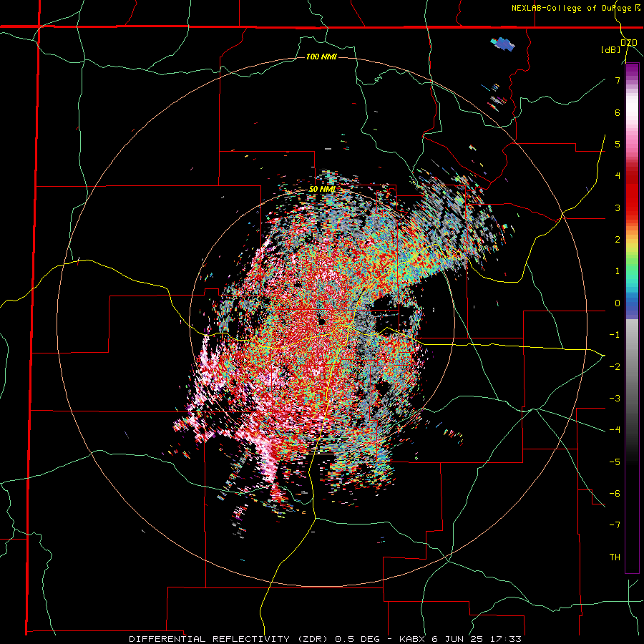644x644 pixels.
Task: Pick the green band of the color bar near 1 dB
Action: point(632,271)
